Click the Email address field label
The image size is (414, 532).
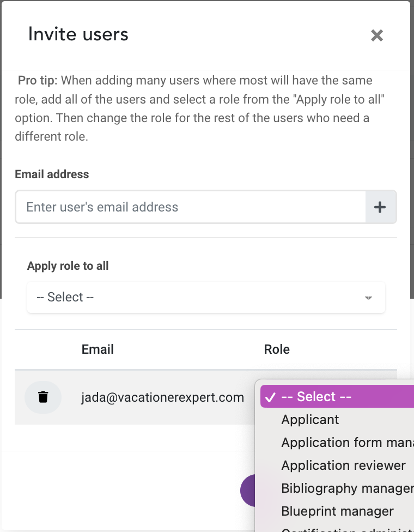pos(52,174)
